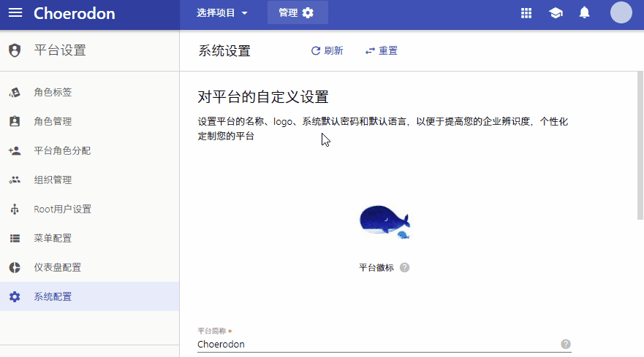
Task: Open 角色标签 menu item
Action: tap(89, 92)
